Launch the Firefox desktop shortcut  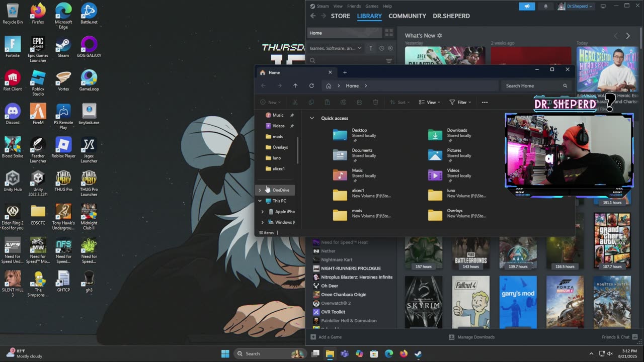(x=38, y=14)
